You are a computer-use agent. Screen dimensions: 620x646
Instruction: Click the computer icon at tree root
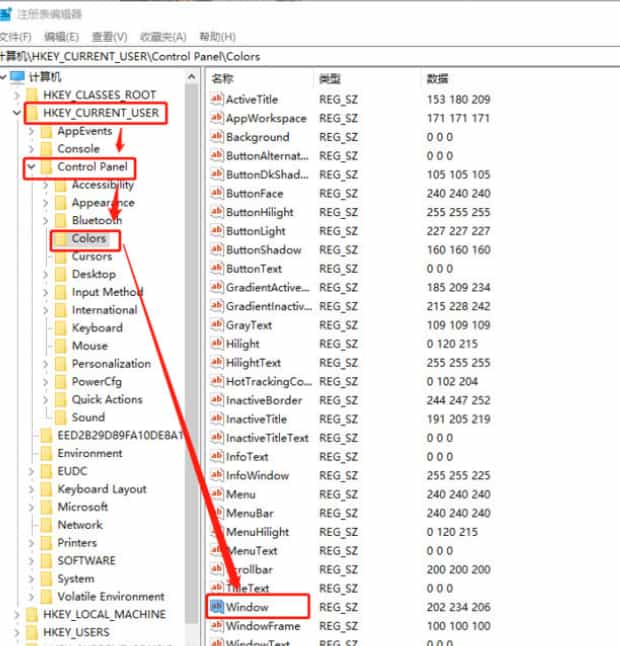click(x=17, y=77)
